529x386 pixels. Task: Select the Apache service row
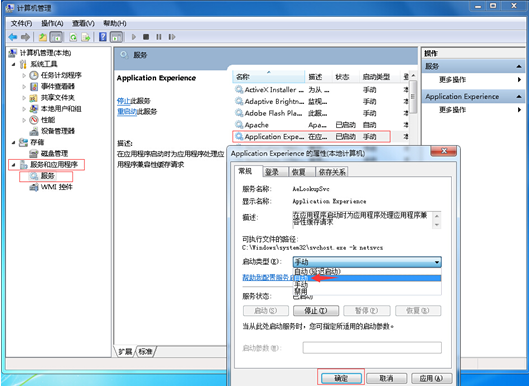click(322, 125)
